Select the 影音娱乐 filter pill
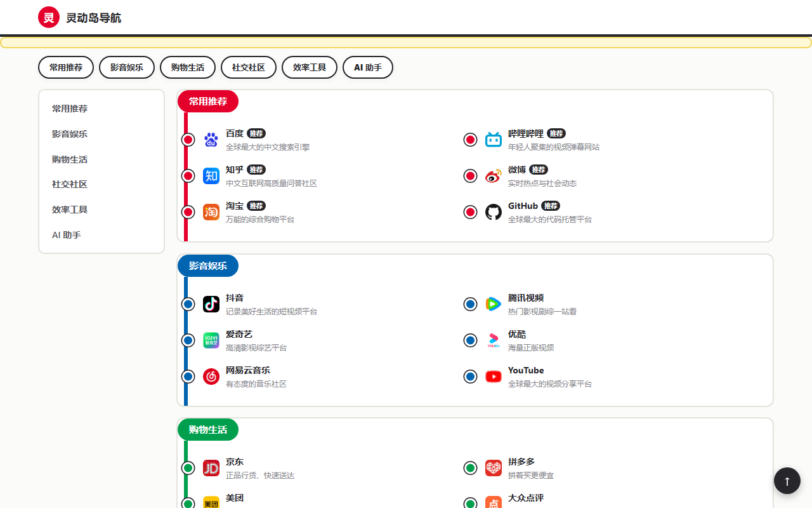Viewport: 812px width, 508px height. [127, 67]
